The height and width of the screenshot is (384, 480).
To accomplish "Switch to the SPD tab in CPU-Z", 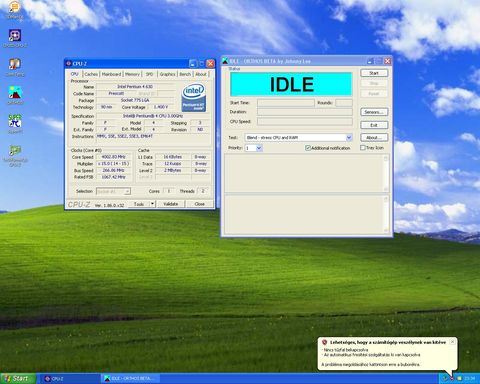I will 149,74.
